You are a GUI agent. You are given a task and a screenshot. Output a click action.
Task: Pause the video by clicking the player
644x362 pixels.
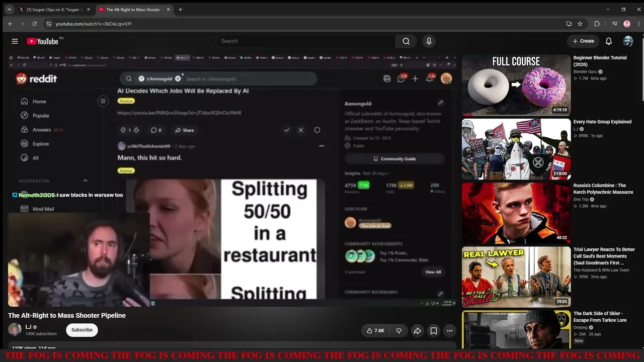point(232,180)
